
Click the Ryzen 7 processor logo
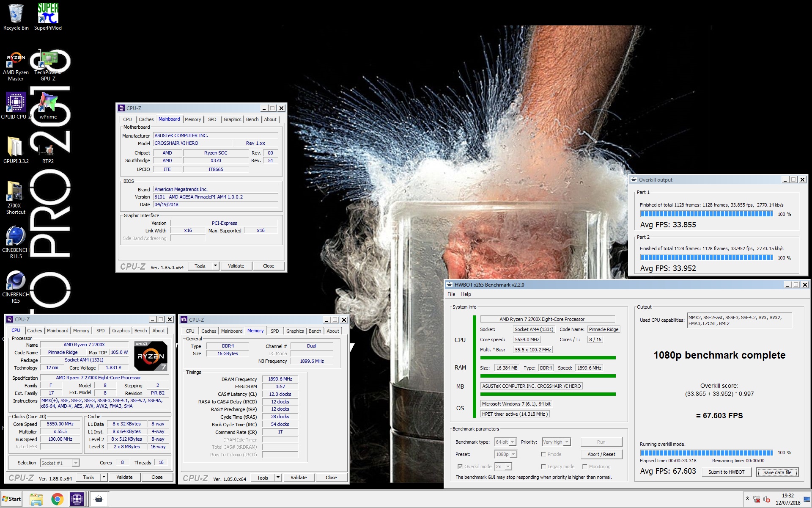click(151, 356)
